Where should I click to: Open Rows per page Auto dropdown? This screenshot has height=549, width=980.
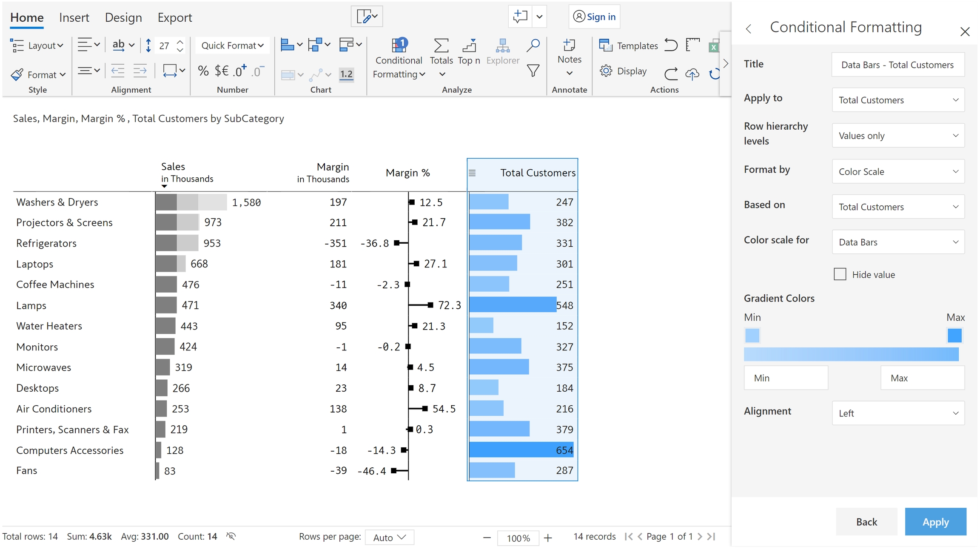click(x=389, y=538)
